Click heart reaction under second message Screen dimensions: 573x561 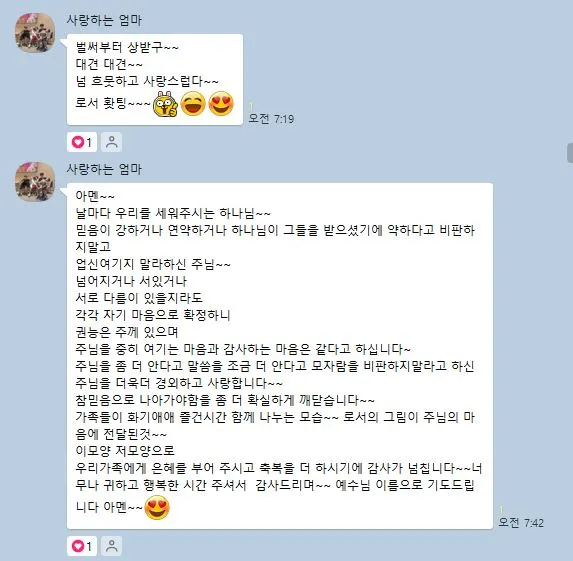point(82,546)
